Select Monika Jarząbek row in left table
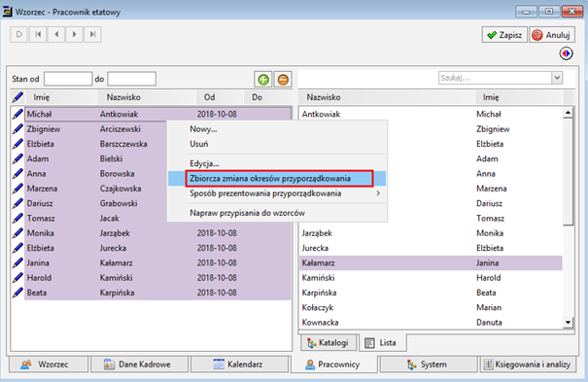This screenshot has height=382, width=588. (x=157, y=233)
